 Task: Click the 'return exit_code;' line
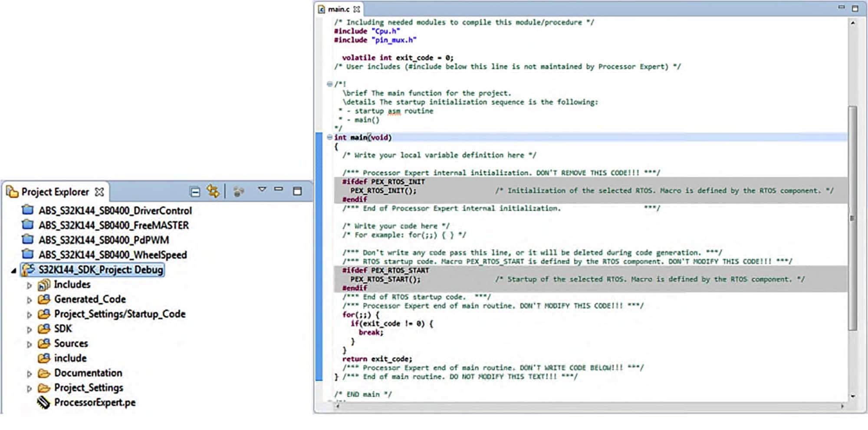377,359
